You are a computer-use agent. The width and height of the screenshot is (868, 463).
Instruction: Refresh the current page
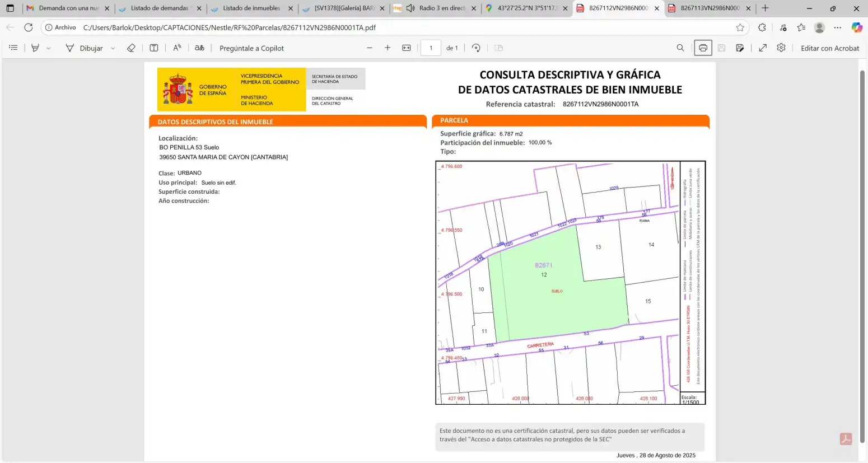29,27
